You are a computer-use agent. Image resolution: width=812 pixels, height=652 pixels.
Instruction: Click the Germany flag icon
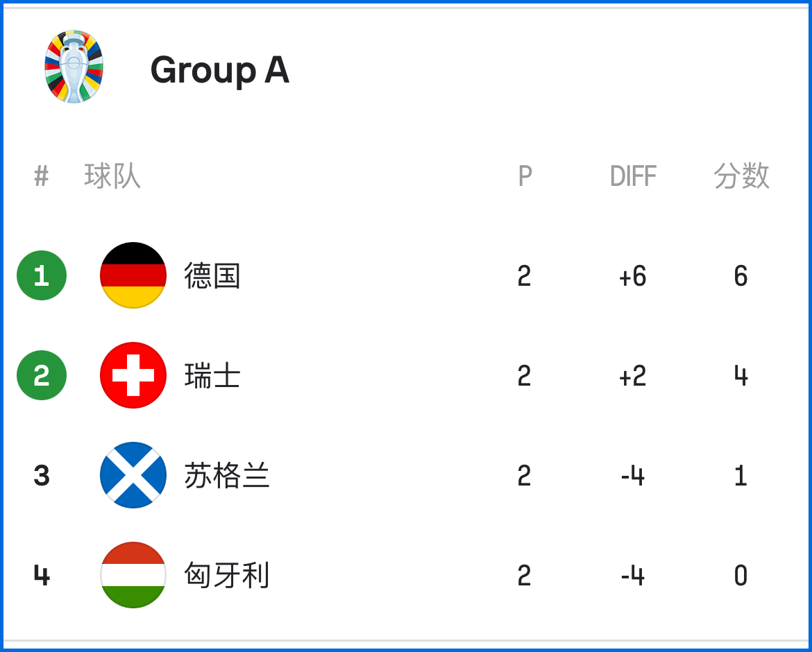click(x=133, y=275)
